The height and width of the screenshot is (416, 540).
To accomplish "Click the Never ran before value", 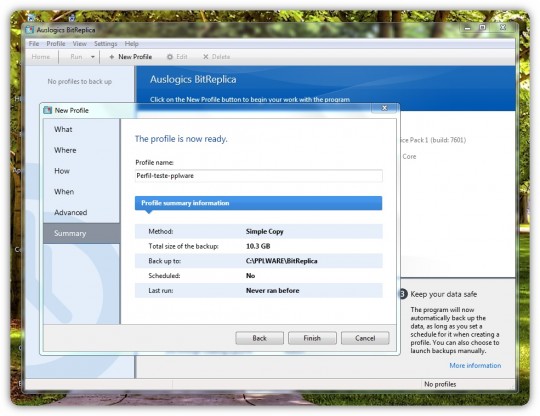I will coord(272,290).
